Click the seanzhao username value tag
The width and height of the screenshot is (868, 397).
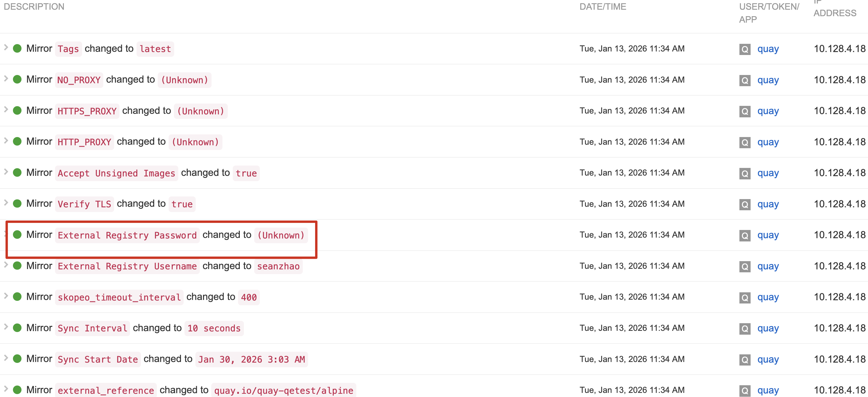(278, 266)
